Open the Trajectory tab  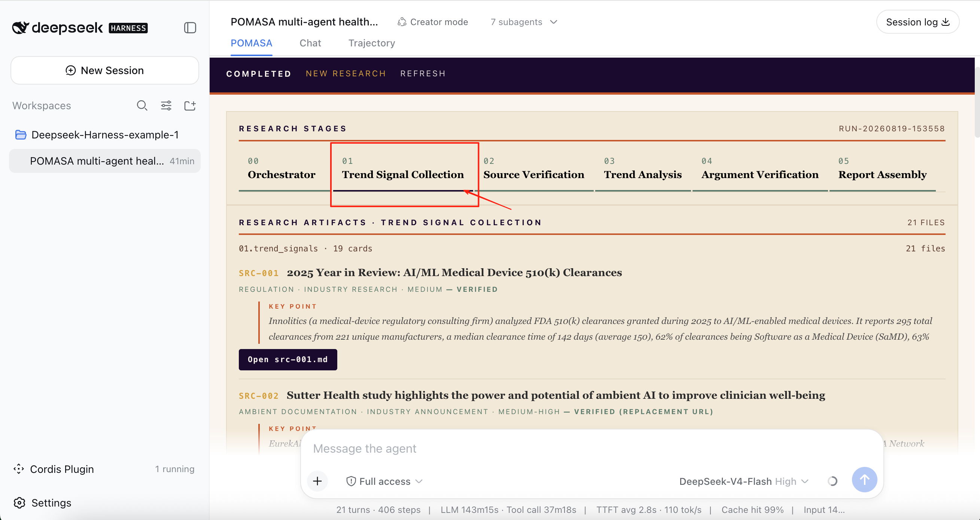pos(372,43)
